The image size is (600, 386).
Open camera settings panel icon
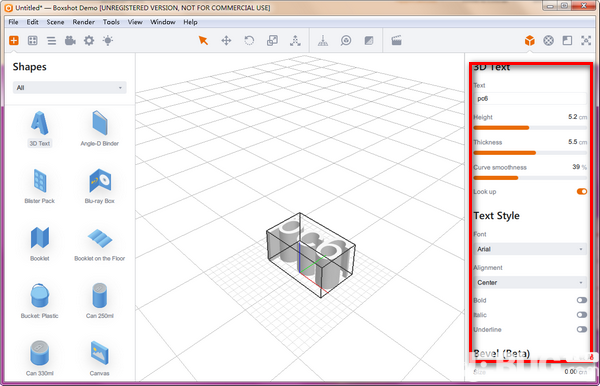click(70, 41)
